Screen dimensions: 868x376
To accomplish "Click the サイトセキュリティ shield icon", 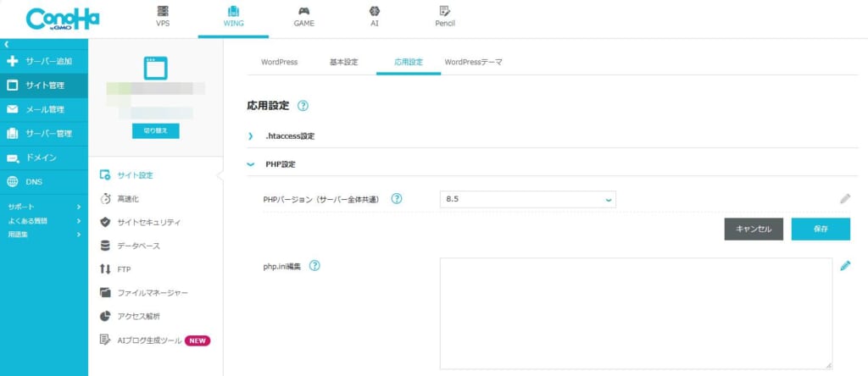I will (x=105, y=222).
